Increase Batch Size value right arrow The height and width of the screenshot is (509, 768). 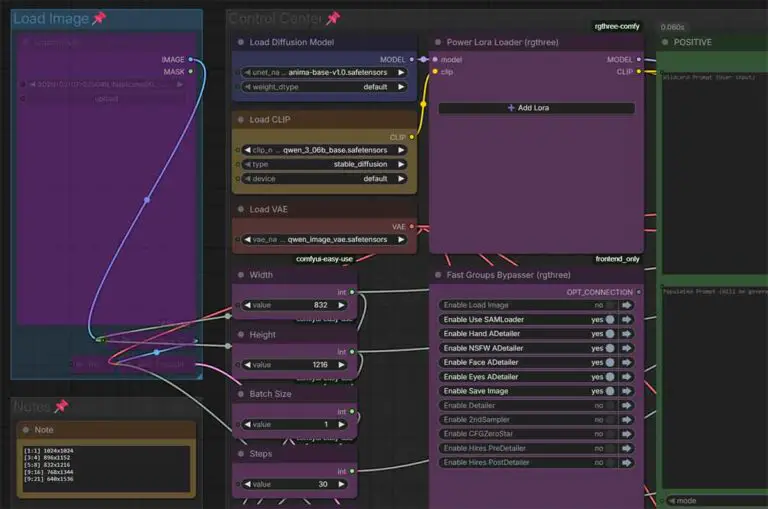point(341,424)
